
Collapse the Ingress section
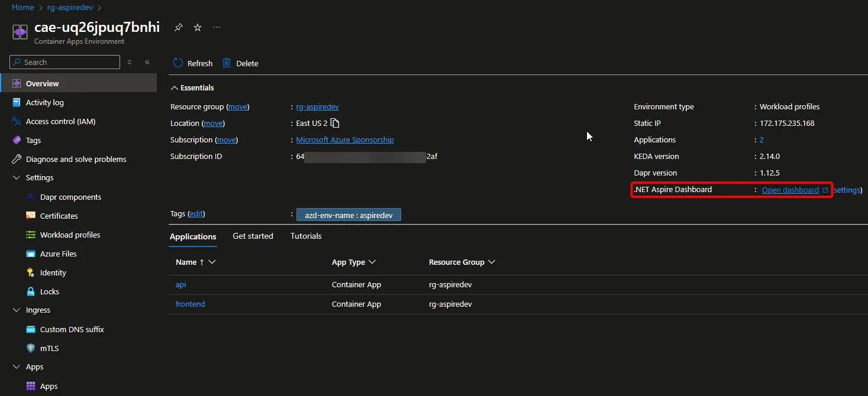16,310
